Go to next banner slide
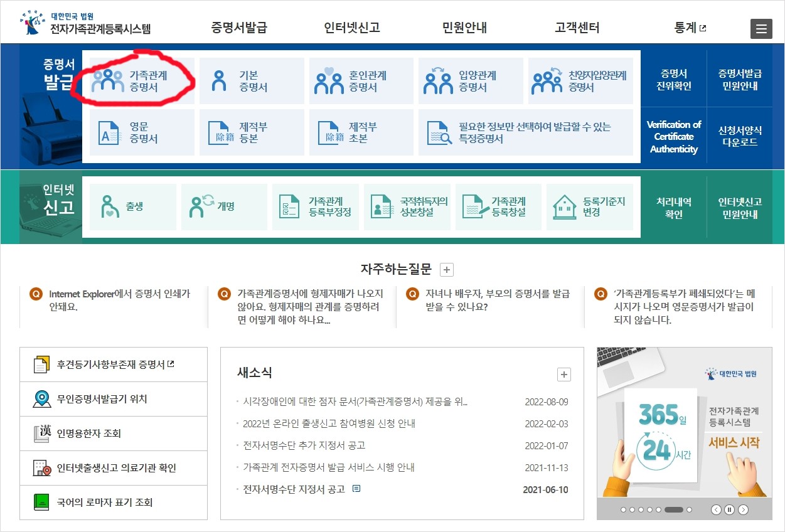The width and height of the screenshot is (785, 532). click(743, 509)
